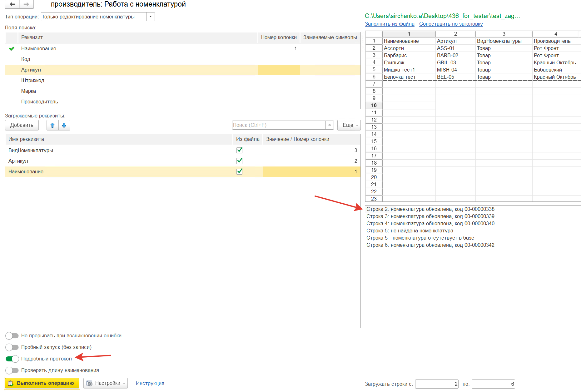
Task: Enable Пробный запуск (без записи) switch
Action: [x=12, y=347]
